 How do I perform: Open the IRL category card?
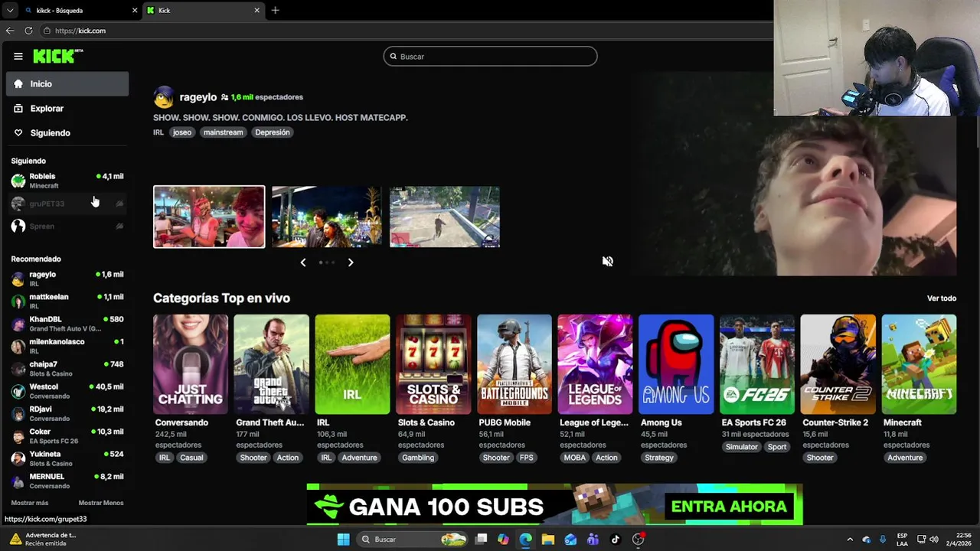click(352, 364)
